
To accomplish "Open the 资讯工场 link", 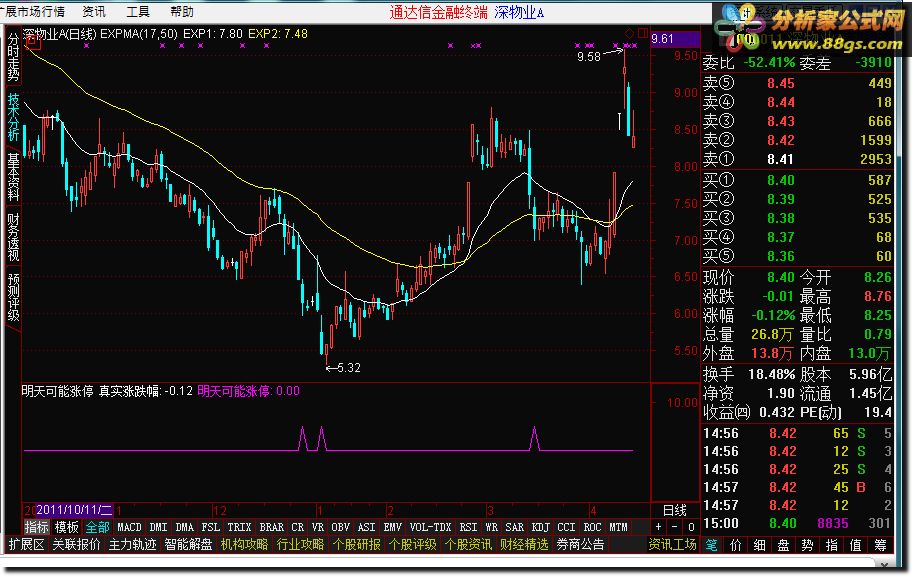I will [x=673, y=545].
